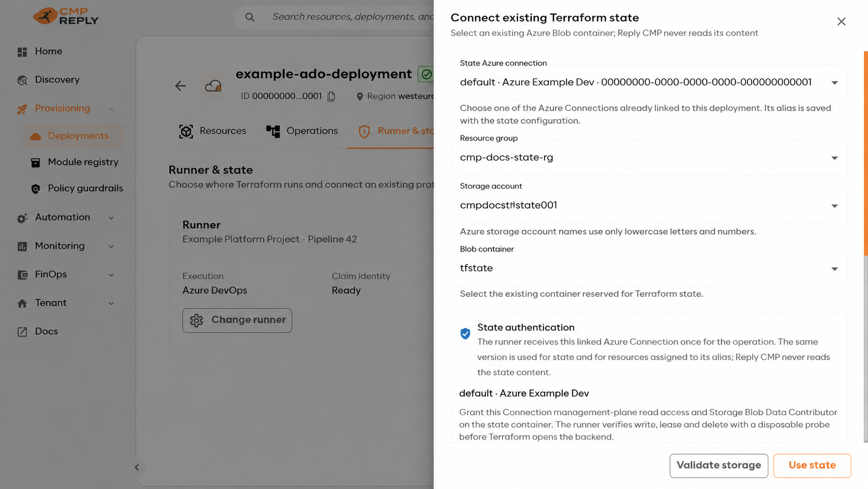Click the orange panel scrollbar
868x489 pixels.
[865, 153]
